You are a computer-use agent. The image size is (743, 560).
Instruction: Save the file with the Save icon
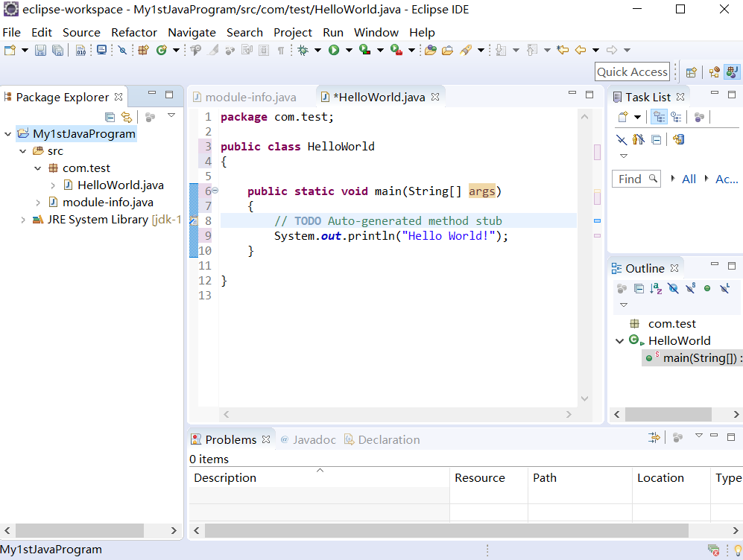40,50
